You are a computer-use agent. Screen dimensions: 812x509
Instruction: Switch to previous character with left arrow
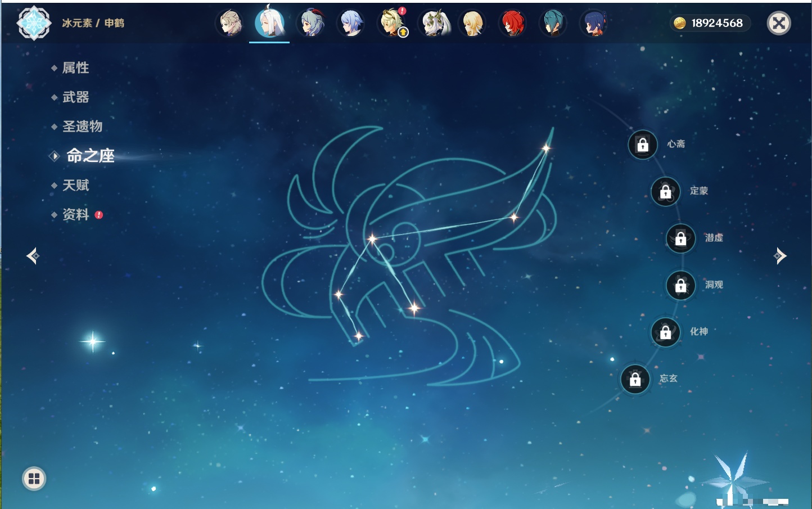[33, 256]
